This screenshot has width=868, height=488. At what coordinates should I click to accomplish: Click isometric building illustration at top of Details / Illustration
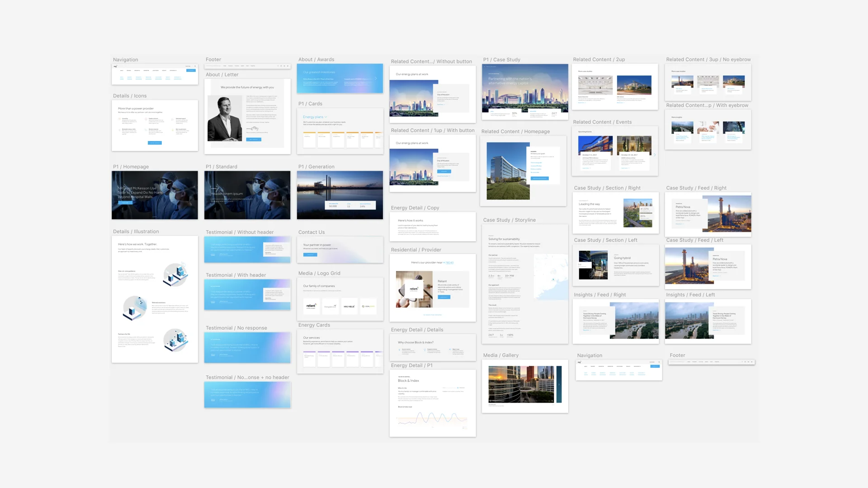coord(176,274)
